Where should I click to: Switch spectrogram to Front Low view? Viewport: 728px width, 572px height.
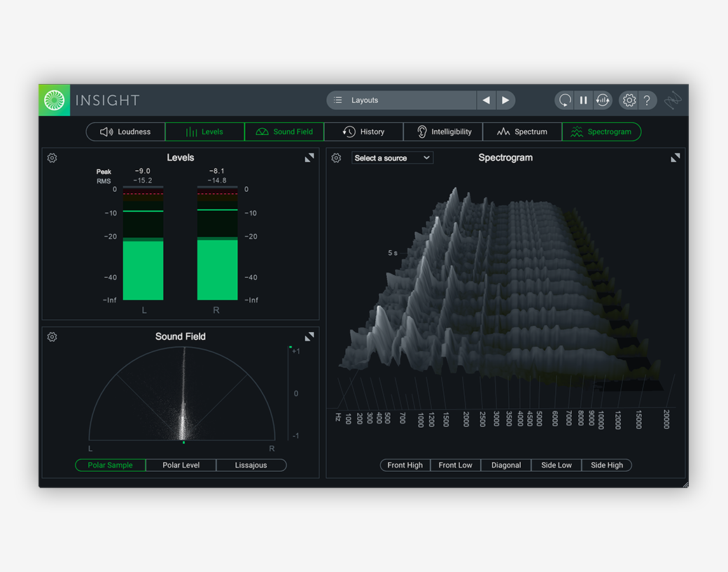click(x=456, y=465)
